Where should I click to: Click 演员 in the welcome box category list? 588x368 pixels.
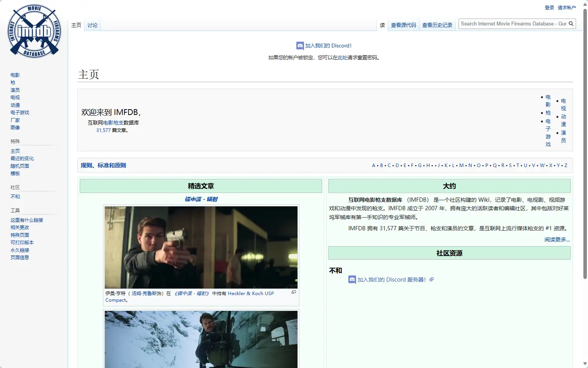(x=563, y=137)
